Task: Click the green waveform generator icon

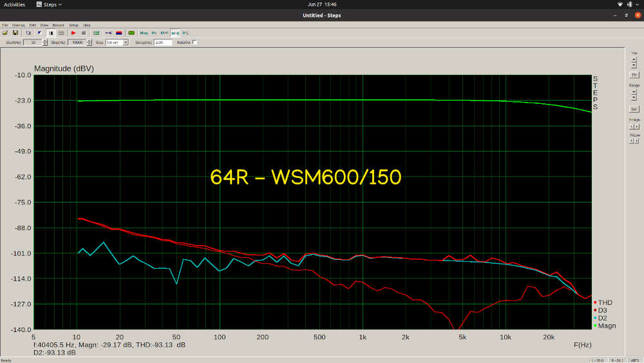Action: coord(131,33)
